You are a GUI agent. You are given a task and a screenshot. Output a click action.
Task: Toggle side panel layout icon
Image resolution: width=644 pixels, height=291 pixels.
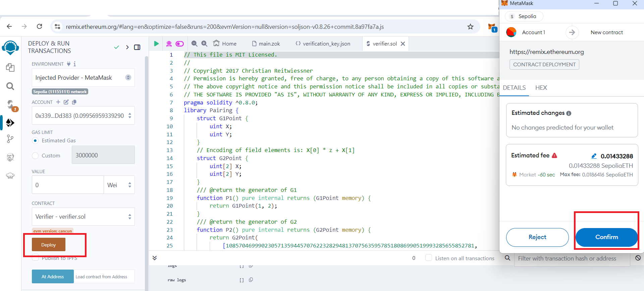click(137, 47)
